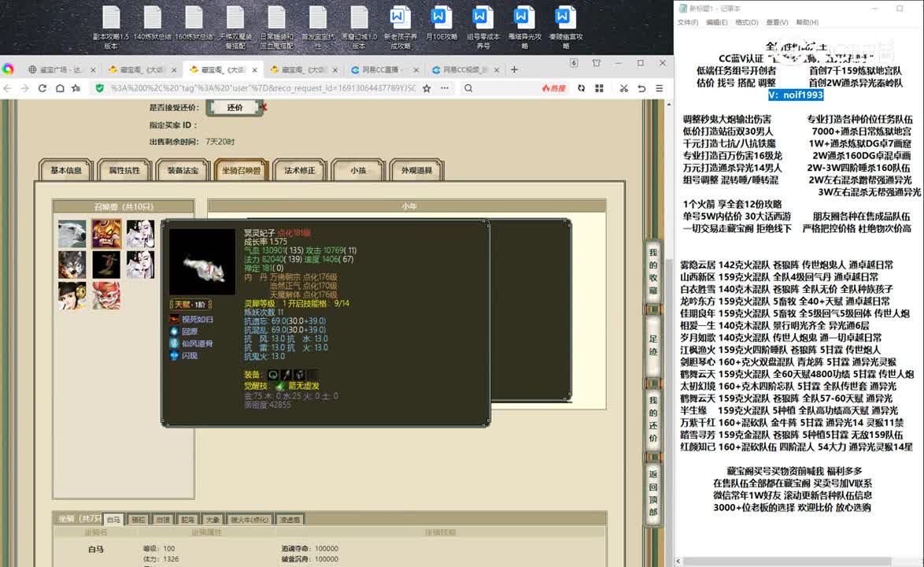Open the 140炼狱总结 desktop file
The width and height of the screenshot is (924, 567).
(152, 24)
